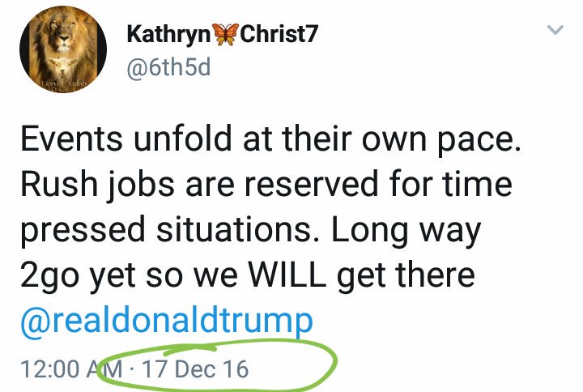
Task: Click the butterfly emoji in the display name
Action: (x=226, y=36)
